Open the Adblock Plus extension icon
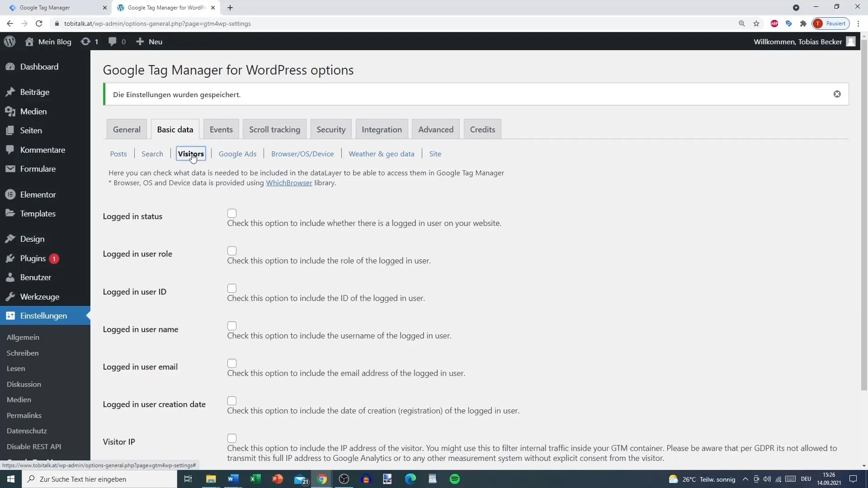The image size is (868, 488). pyautogui.click(x=774, y=23)
